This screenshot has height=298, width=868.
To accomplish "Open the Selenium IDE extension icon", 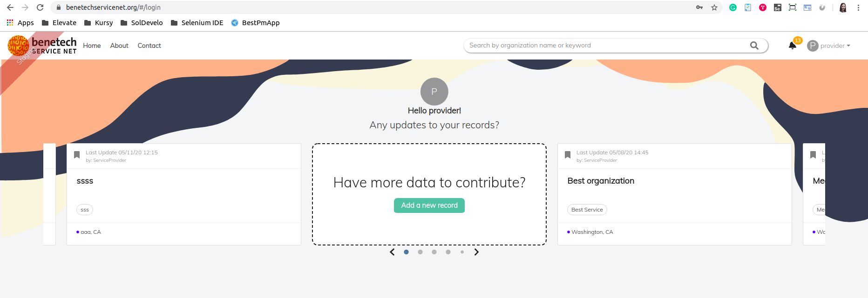I will (x=778, y=7).
